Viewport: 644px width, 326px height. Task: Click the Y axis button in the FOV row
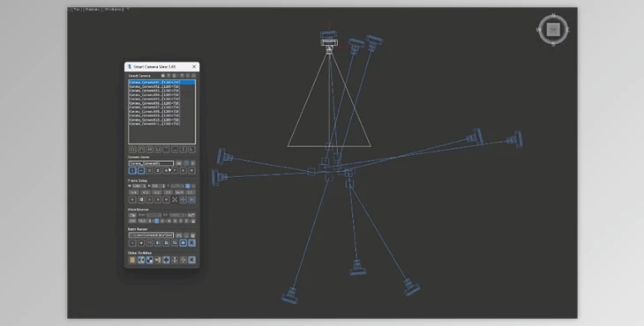click(181, 221)
